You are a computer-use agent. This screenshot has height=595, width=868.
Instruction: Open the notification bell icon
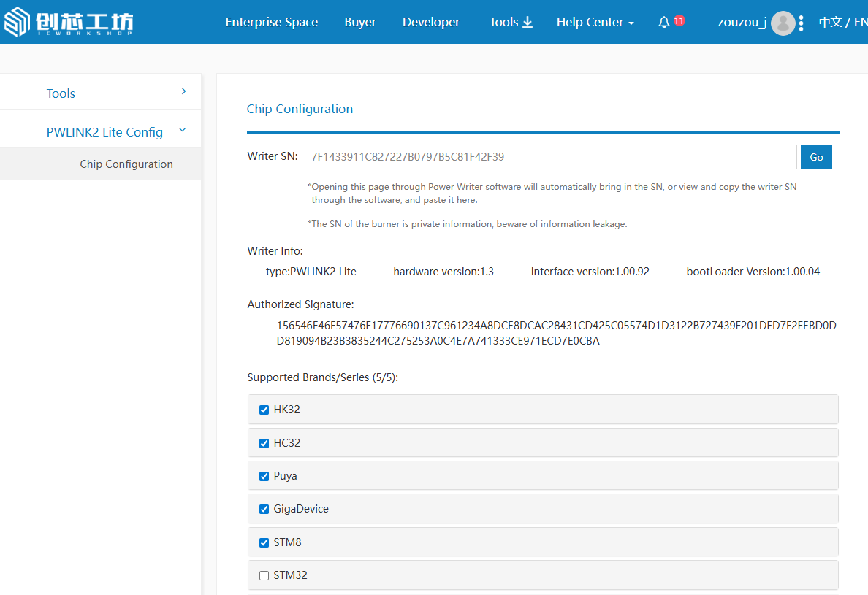[663, 23]
